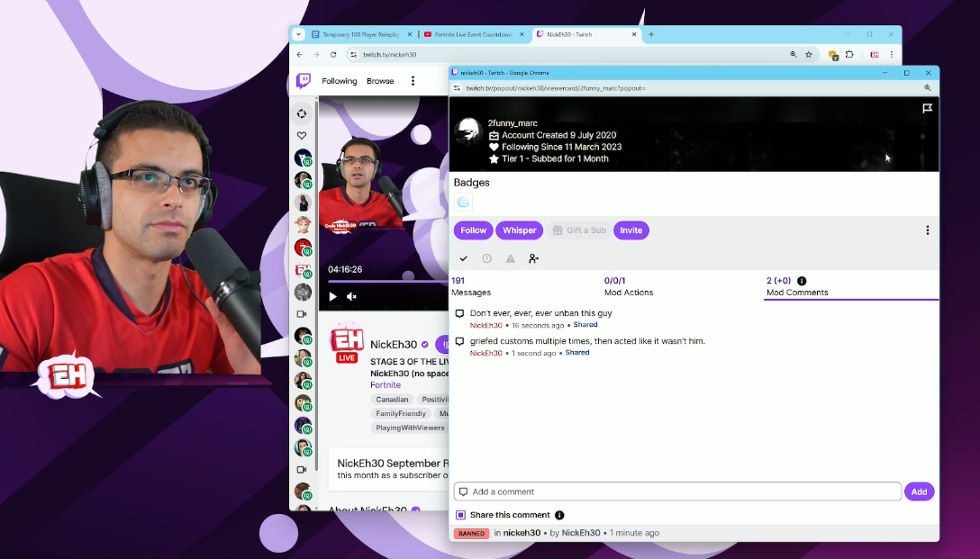980x559 pixels.
Task: Open the Twitch more options dots beside Browse
Action: tap(413, 81)
